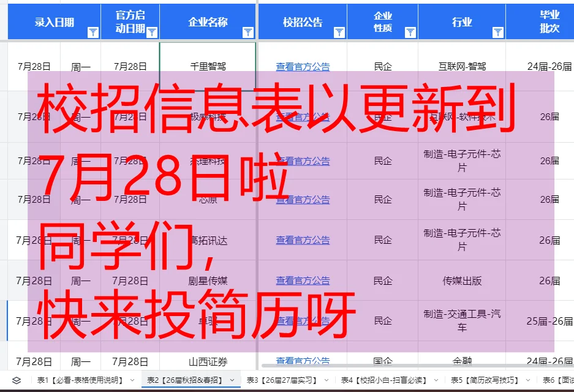Click the 传媒出版 industry cell

462,281
